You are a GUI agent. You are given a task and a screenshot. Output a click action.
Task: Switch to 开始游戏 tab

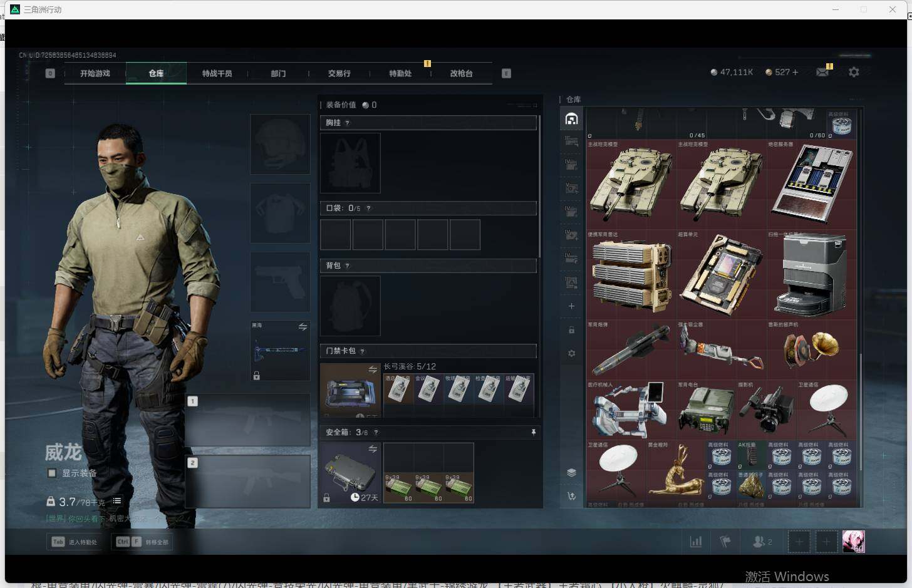click(x=95, y=73)
